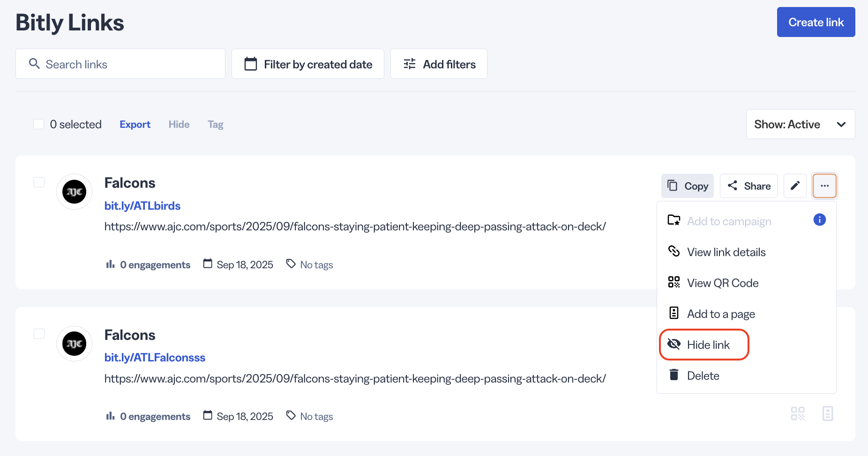Select the engagements bar chart icon

click(x=110, y=264)
